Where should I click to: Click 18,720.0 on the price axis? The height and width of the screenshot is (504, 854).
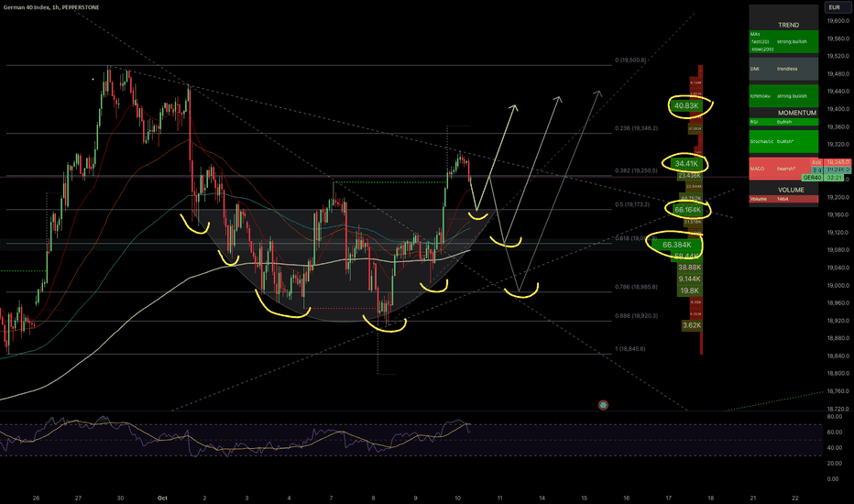tap(838, 409)
